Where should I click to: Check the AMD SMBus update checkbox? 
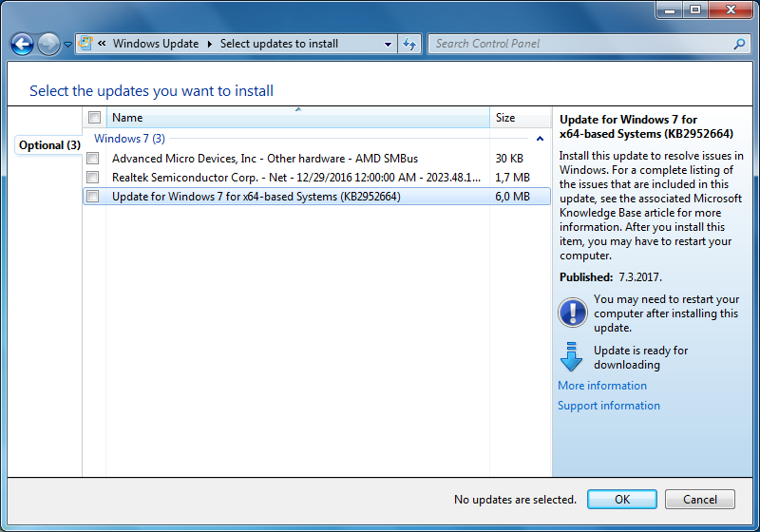click(x=92, y=159)
